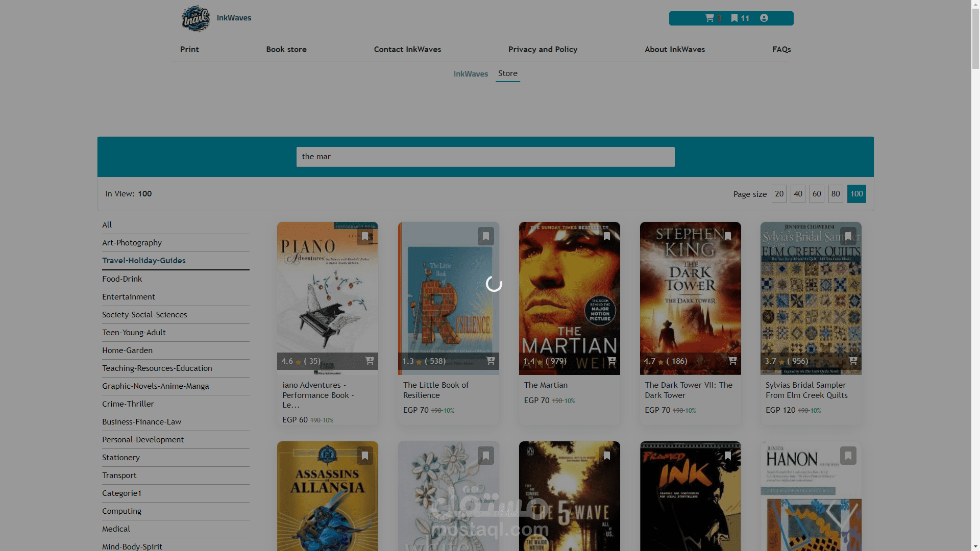Add Piano Adventures book to cart
The width and height of the screenshot is (980, 551).
[370, 361]
